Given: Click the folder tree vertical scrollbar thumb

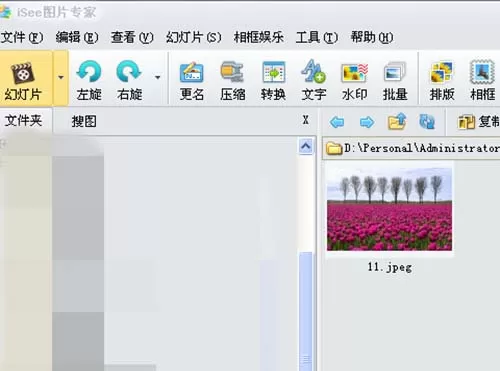Looking at the screenshot, I should [306, 310].
